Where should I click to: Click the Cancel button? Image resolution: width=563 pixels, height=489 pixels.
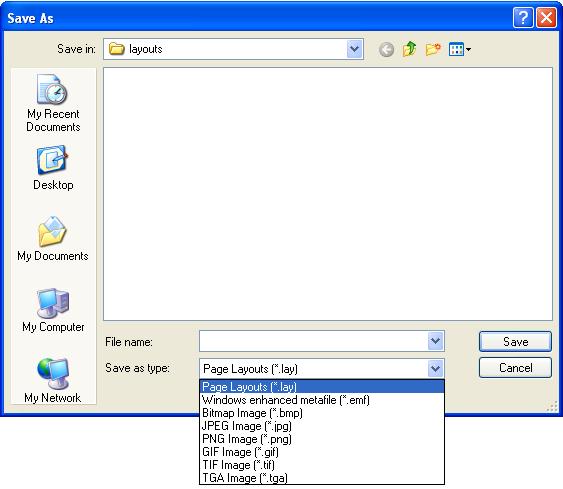pyautogui.click(x=515, y=368)
